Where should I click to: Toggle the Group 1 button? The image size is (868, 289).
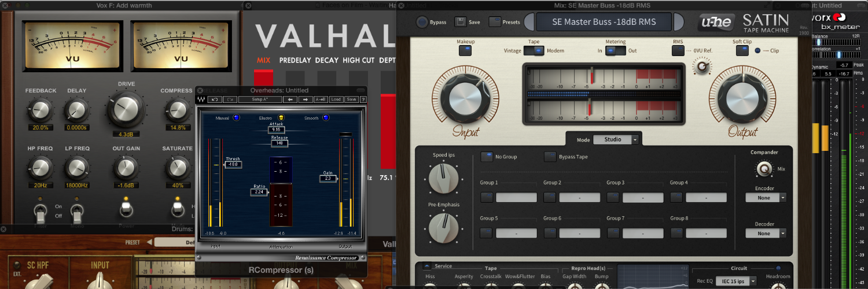pyautogui.click(x=487, y=198)
